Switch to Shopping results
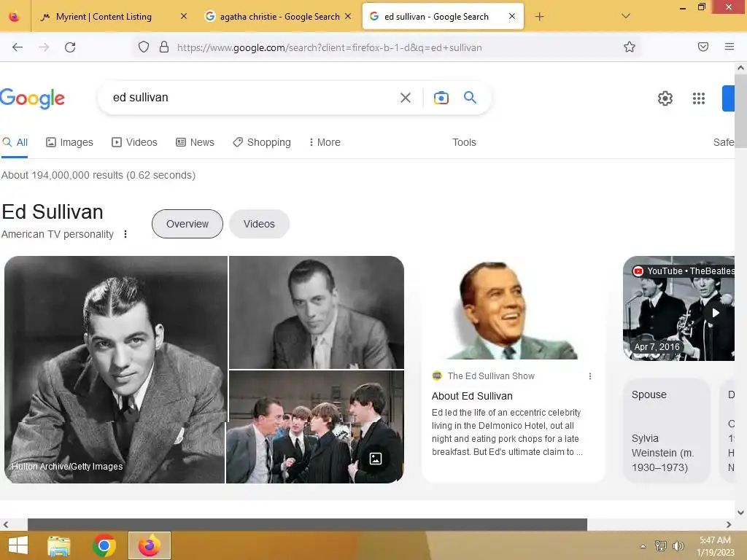This screenshot has width=747, height=560. [262, 142]
